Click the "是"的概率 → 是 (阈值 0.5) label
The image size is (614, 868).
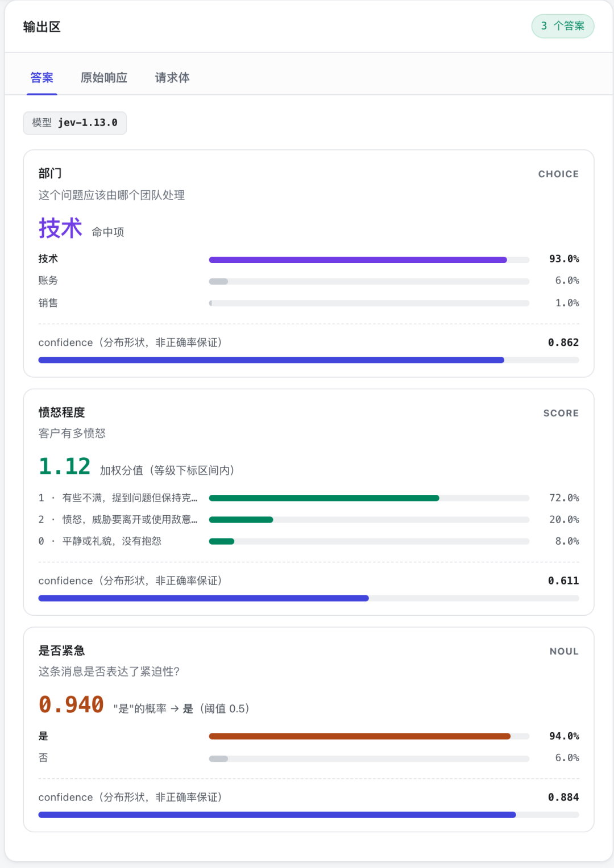point(181,708)
